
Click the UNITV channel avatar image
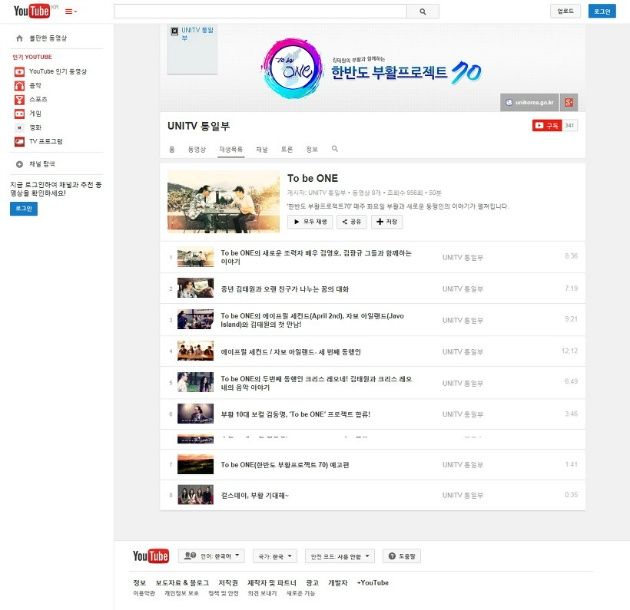pyautogui.click(x=192, y=49)
